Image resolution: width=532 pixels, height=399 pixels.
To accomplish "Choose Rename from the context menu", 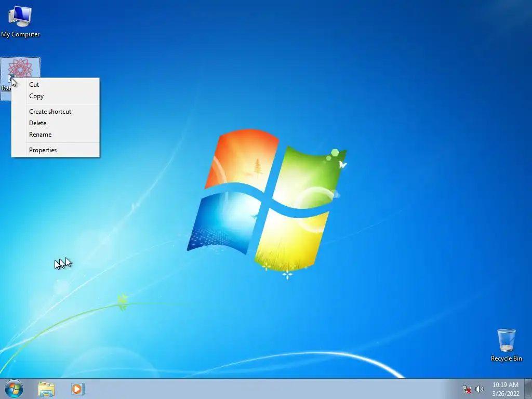I will pos(56,135).
